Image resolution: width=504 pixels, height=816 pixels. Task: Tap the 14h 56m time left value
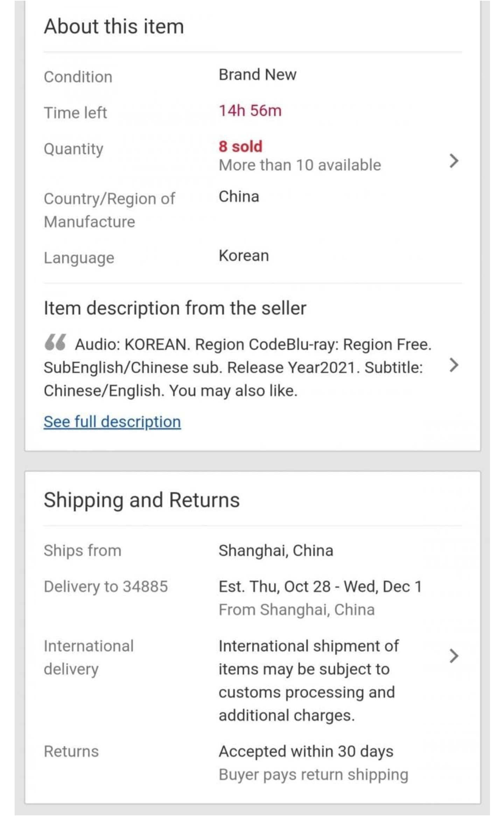250,111
